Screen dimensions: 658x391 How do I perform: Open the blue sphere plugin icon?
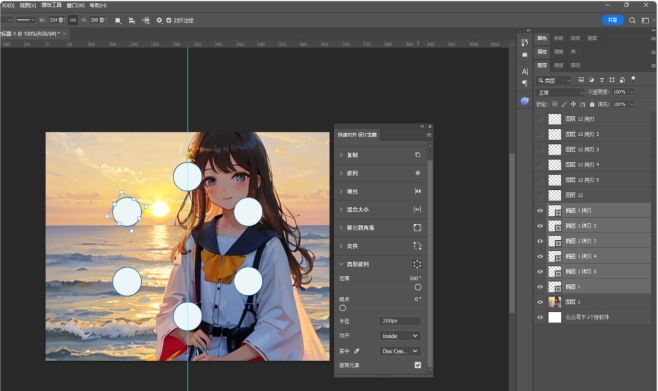pyautogui.click(x=525, y=101)
